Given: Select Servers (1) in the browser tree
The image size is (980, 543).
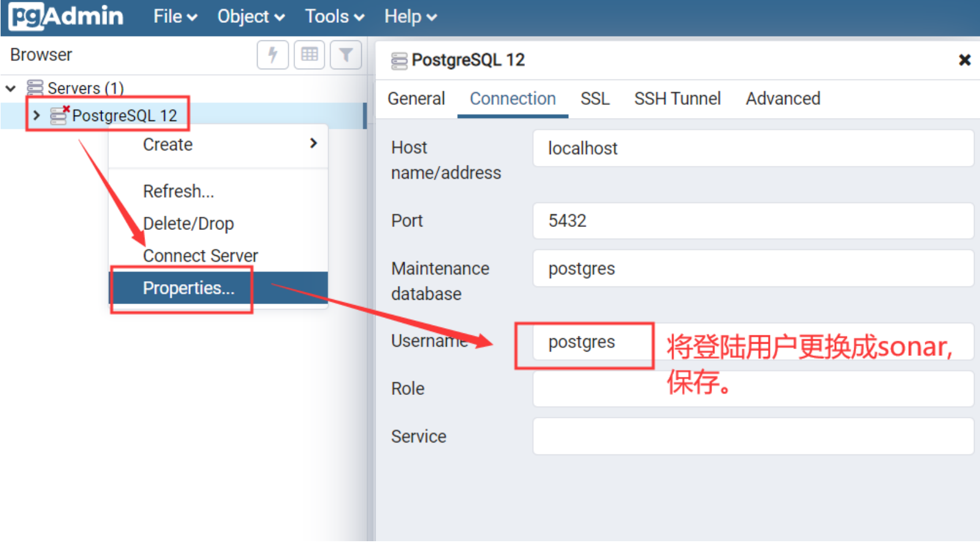Looking at the screenshot, I should point(85,88).
